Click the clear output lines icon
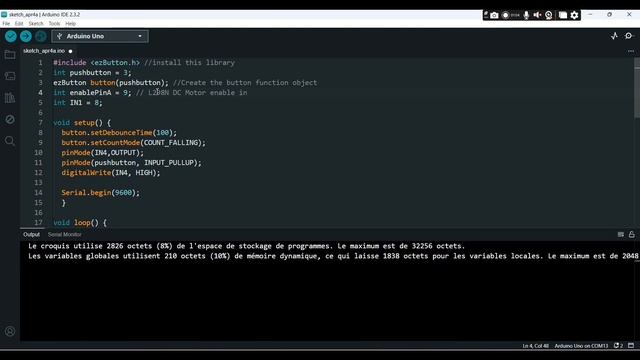Image resolution: width=640 pixels, height=360 pixels. point(621,234)
